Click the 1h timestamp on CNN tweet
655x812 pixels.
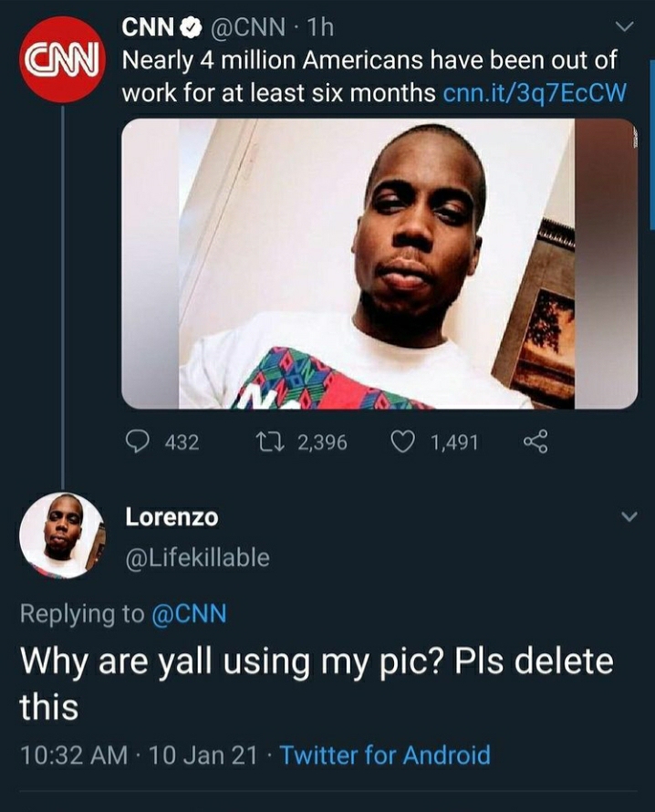(x=320, y=29)
